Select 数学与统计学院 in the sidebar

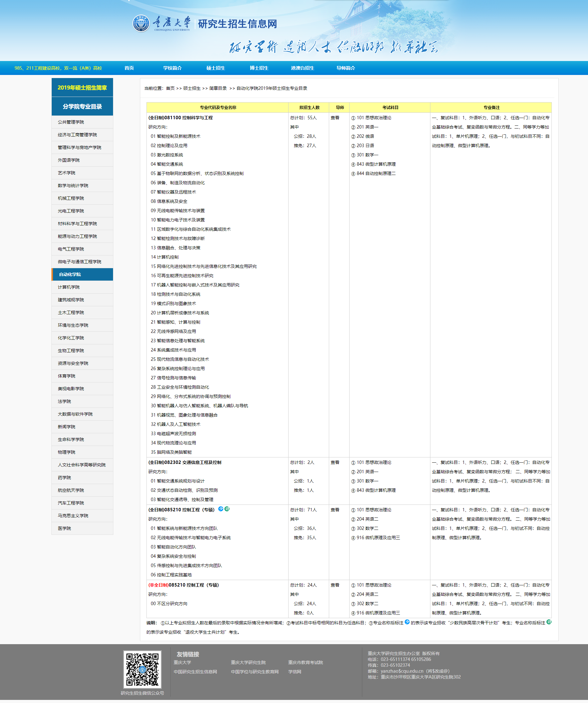[82, 186]
